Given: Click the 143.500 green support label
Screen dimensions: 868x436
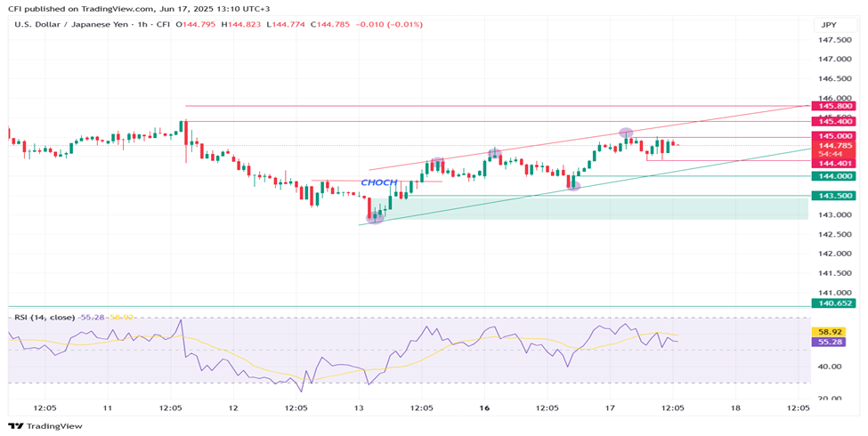Looking at the screenshot, I should 833,196.
